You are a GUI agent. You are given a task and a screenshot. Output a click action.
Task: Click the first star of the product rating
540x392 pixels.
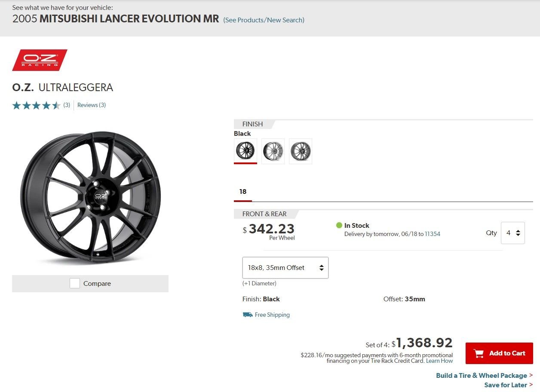click(17, 105)
